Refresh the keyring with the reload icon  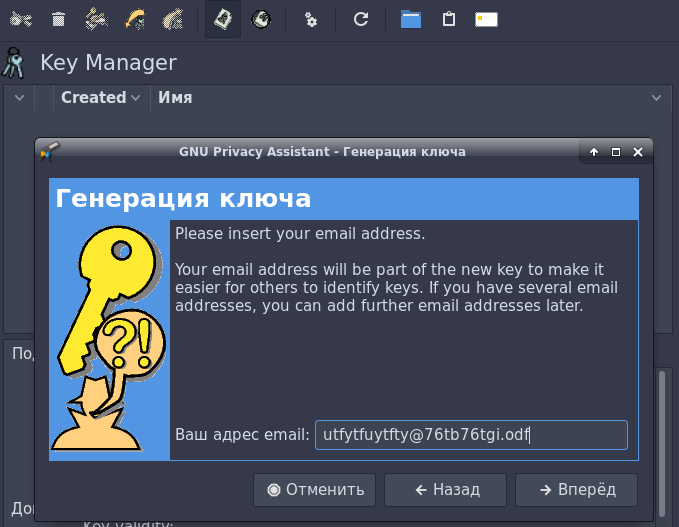coord(361,19)
